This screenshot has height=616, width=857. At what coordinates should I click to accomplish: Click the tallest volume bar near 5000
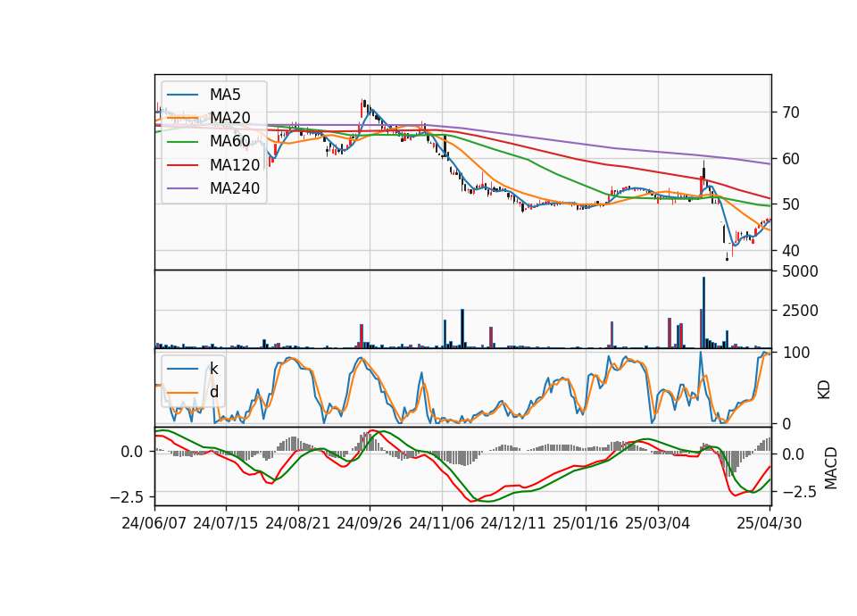pyautogui.click(x=704, y=312)
